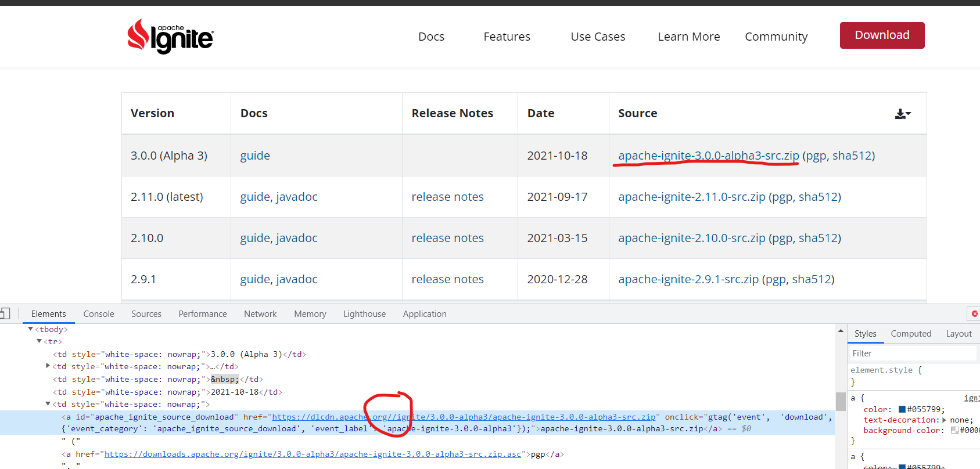Open release notes for 2.11.0
980x469 pixels.
click(x=447, y=197)
